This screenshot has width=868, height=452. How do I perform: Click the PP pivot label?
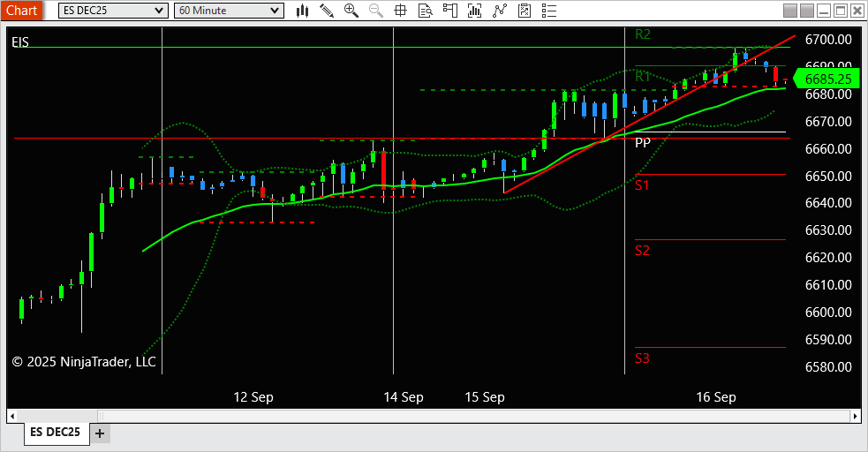[643, 143]
